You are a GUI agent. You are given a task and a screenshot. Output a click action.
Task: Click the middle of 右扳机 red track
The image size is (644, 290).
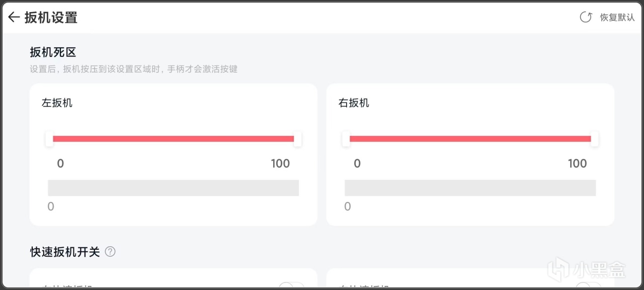470,139
